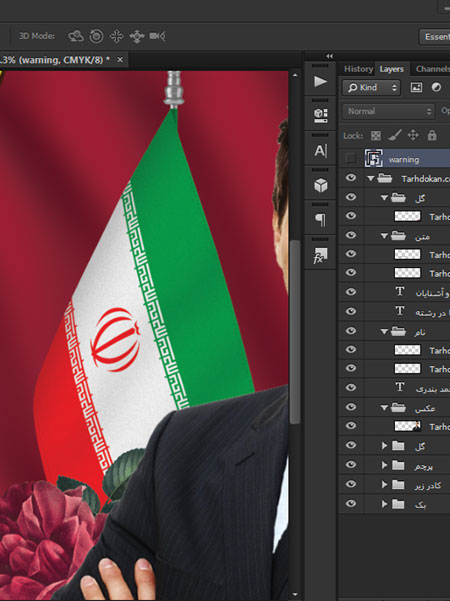Image resolution: width=450 pixels, height=601 pixels.
Task: Close the warning document tab
Action: coord(120,60)
